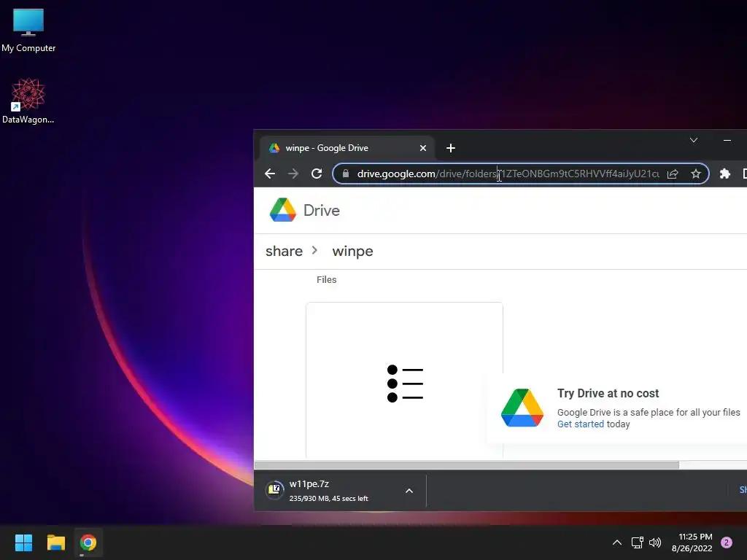Bookmark this tab with star icon
This screenshot has width=747, height=560.
[x=695, y=174]
